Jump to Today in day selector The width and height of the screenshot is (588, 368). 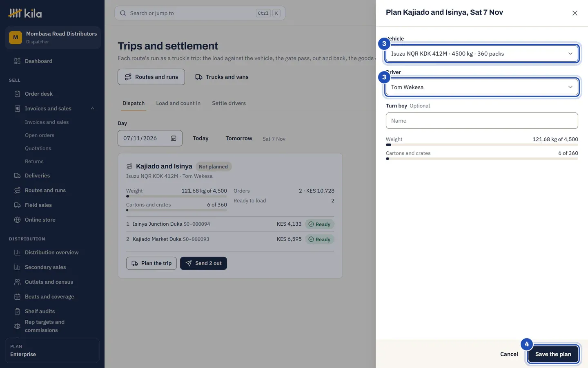click(x=200, y=138)
